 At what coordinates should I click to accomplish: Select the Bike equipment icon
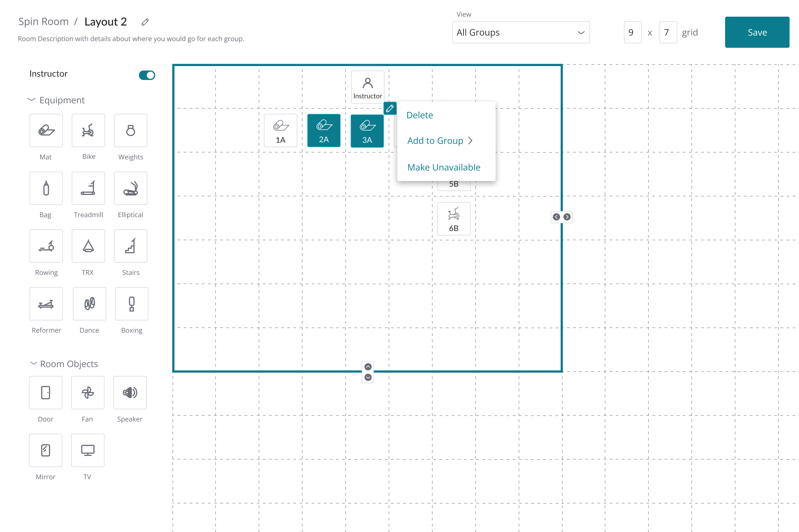pos(88,130)
